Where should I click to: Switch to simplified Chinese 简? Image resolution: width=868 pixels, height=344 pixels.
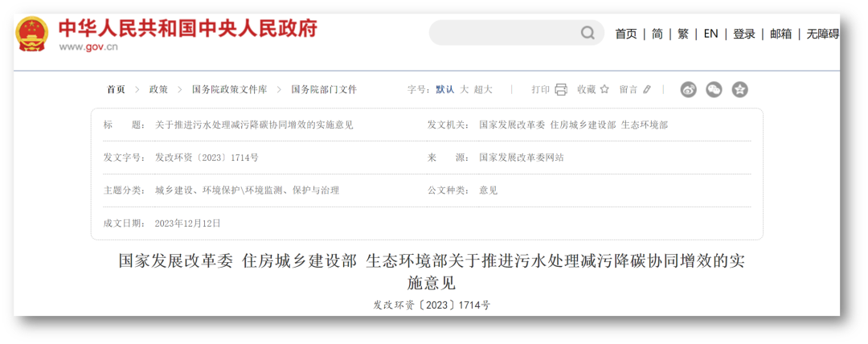click(657, 34)
